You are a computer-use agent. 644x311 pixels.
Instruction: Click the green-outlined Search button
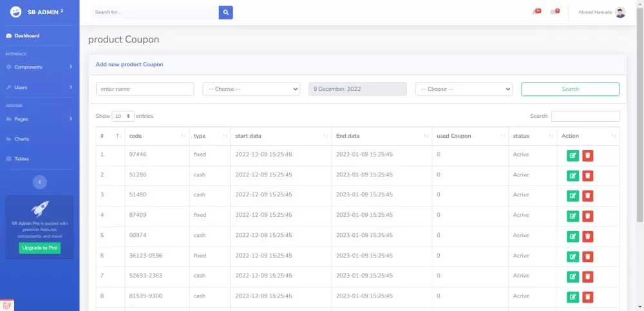[x=570, y=89]
